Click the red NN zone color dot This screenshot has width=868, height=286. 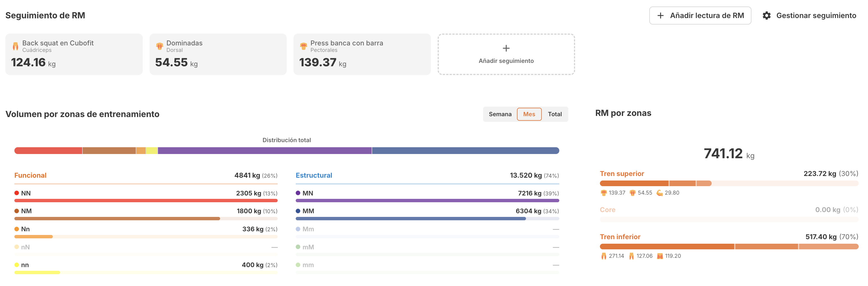click(17, 193)
